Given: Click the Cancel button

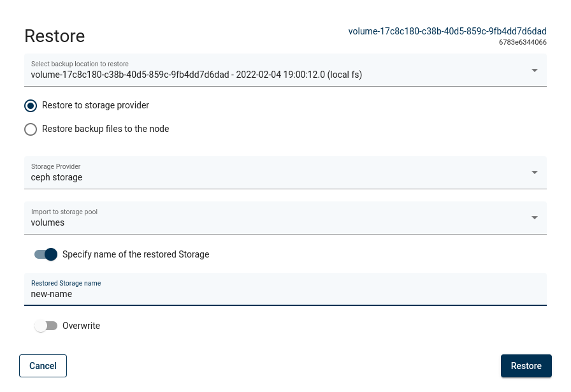Looking at the screenshot, I should click(x=43, y=366).
